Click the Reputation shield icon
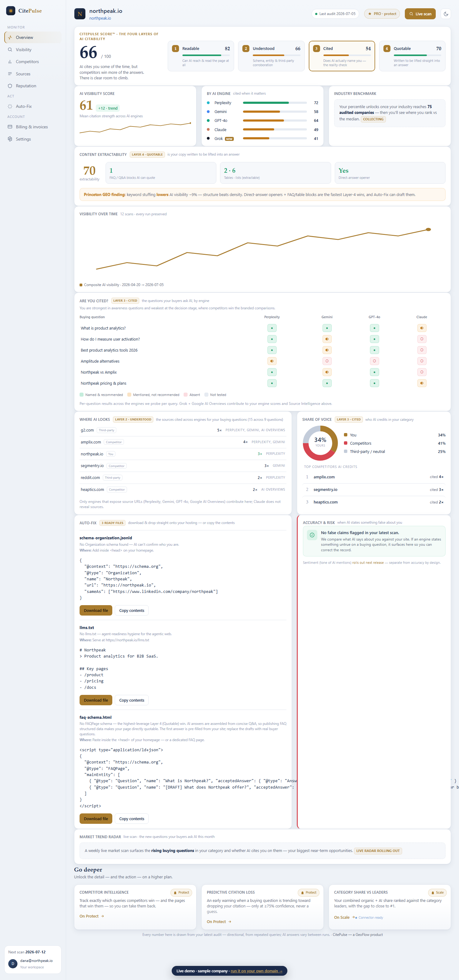459x980 pixels. click(10, 86)
